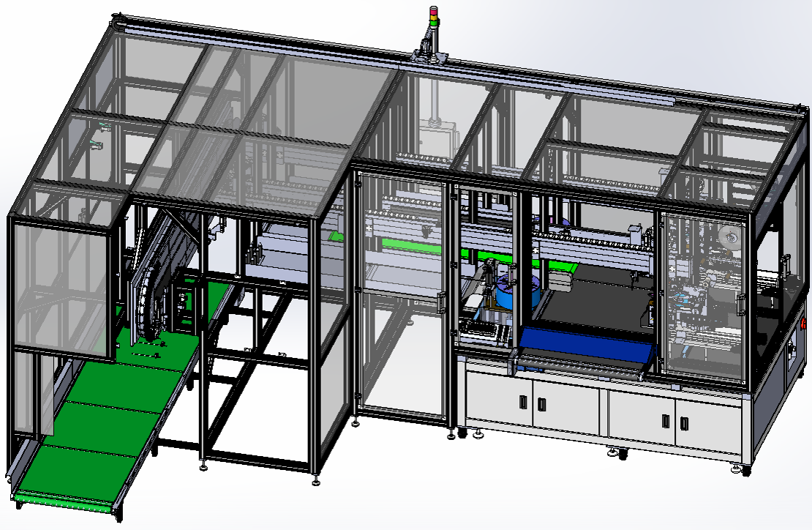Select the round label reel in right enclosure

point(729,238)
